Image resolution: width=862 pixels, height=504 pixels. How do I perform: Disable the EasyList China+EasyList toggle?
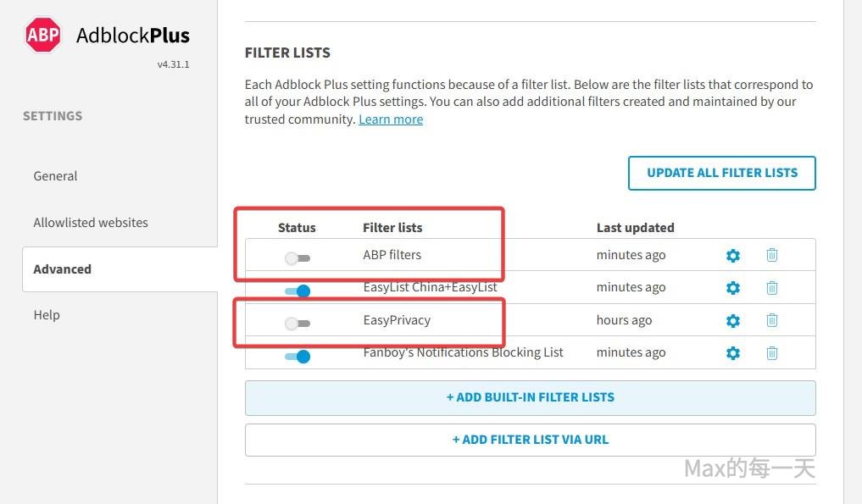pos(298,291)
